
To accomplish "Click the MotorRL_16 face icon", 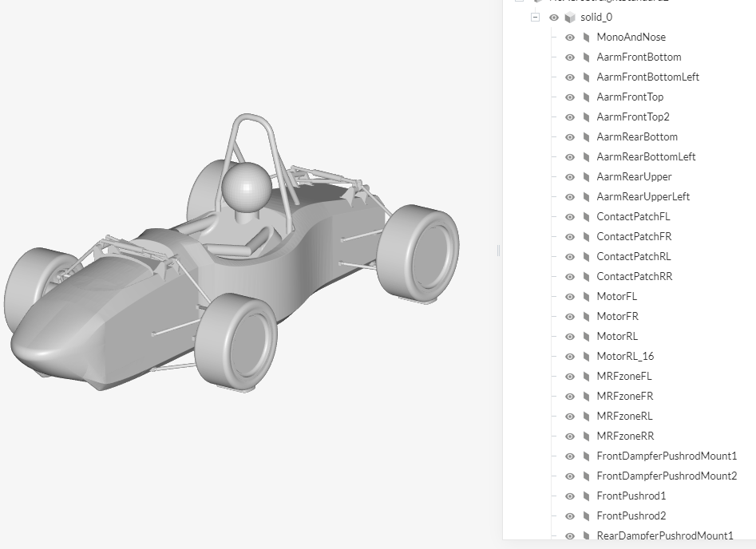I will [586, 357].
